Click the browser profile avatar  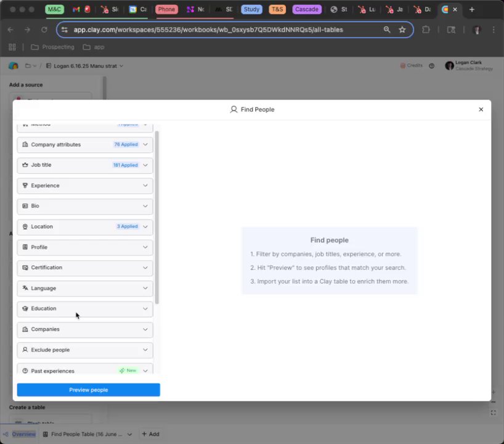tap(477, 30)
